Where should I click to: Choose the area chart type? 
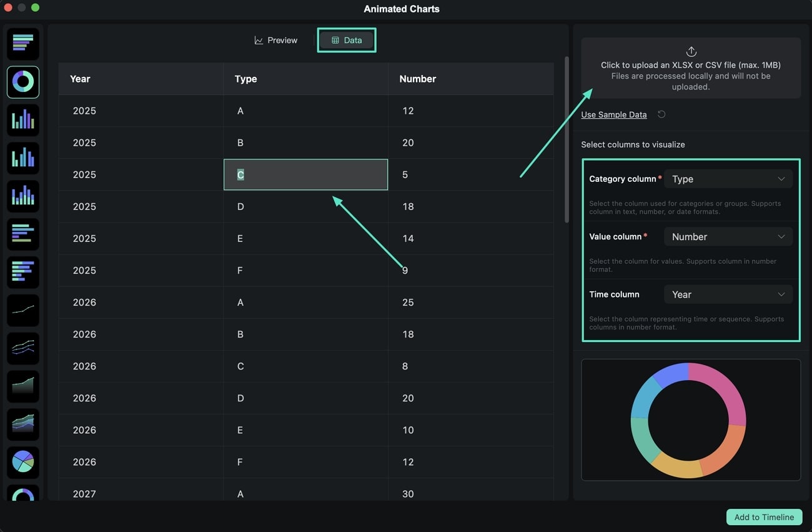(22, 386)
